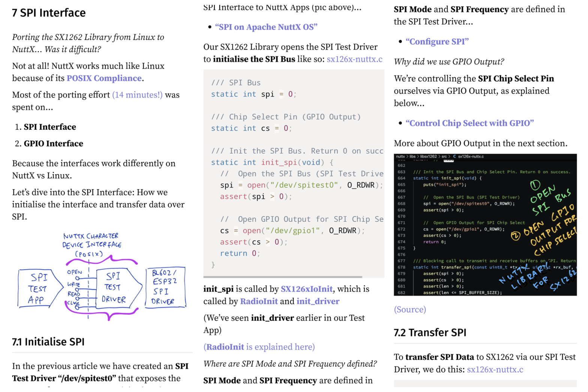The image size is (588, 392).
Task: Open the POSIX Compliance link
Action: coord(104,78)
